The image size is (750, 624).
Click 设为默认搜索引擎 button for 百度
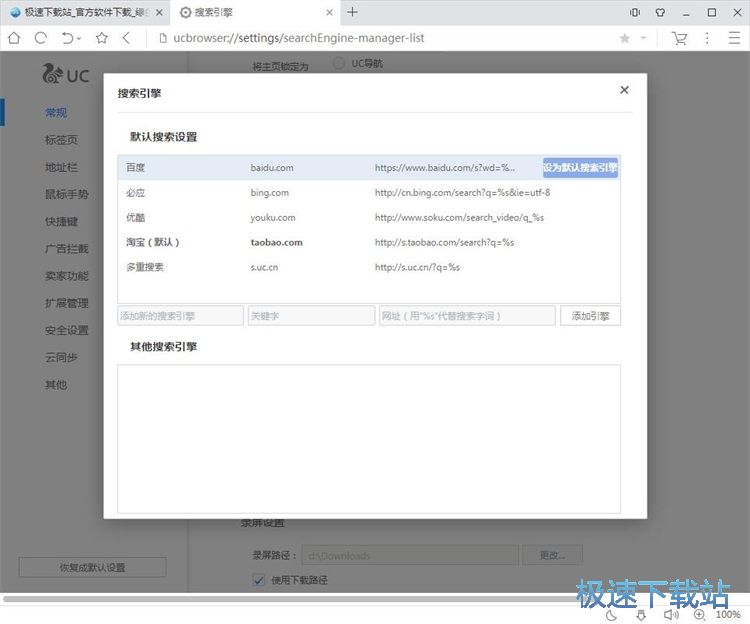click(580, 168)
